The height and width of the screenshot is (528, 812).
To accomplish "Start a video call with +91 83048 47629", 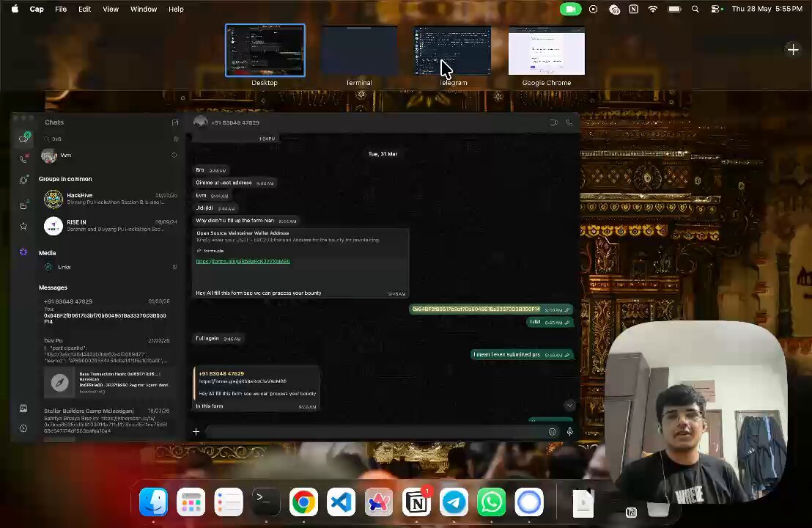I will (553, 122).
